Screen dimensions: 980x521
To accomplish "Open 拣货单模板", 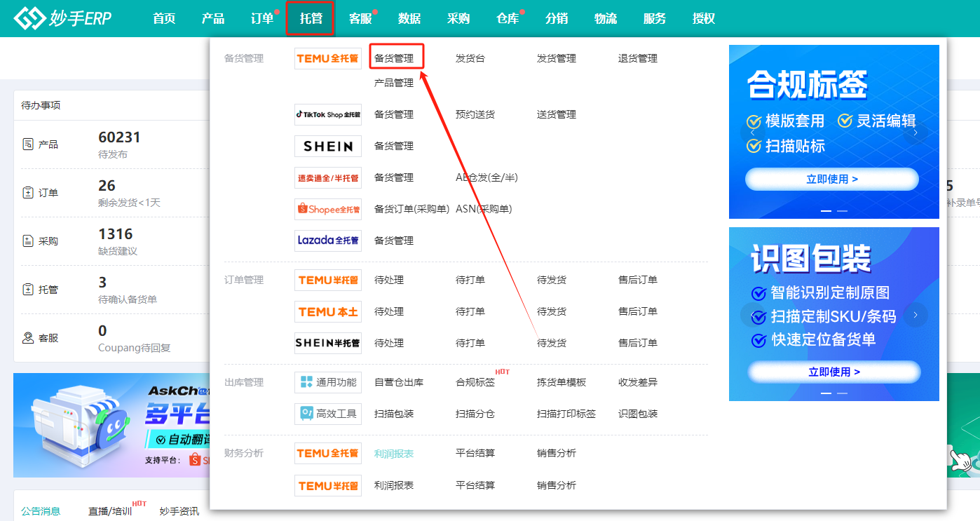I will [562, 382].
